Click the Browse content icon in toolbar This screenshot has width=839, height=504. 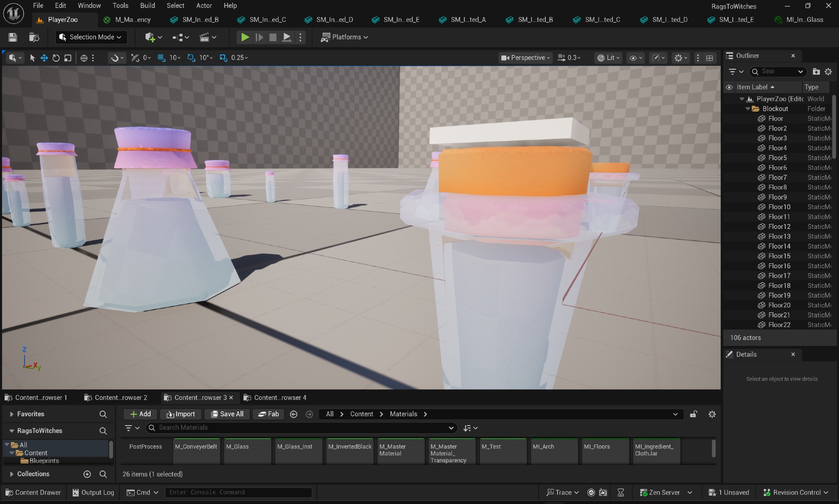[34, 37]
